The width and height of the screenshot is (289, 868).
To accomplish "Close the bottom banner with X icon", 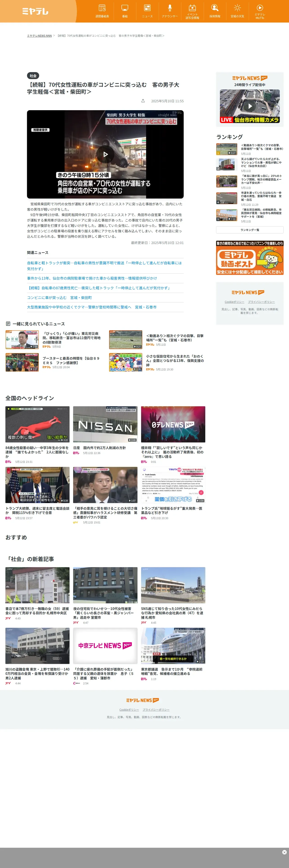I will [x=284, y=852].
